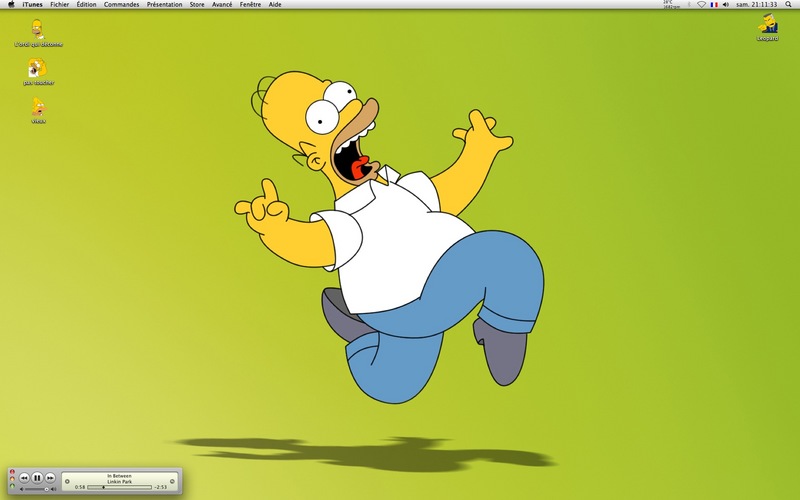Open the Présentation menu

[164, 4]
